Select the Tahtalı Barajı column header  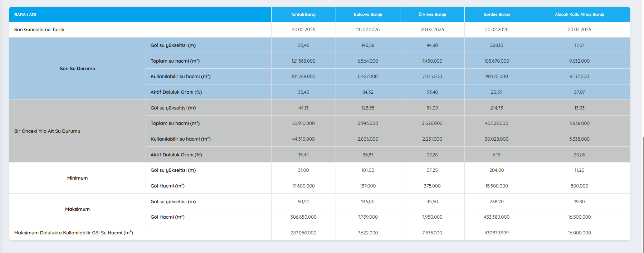tap(303, 15)
